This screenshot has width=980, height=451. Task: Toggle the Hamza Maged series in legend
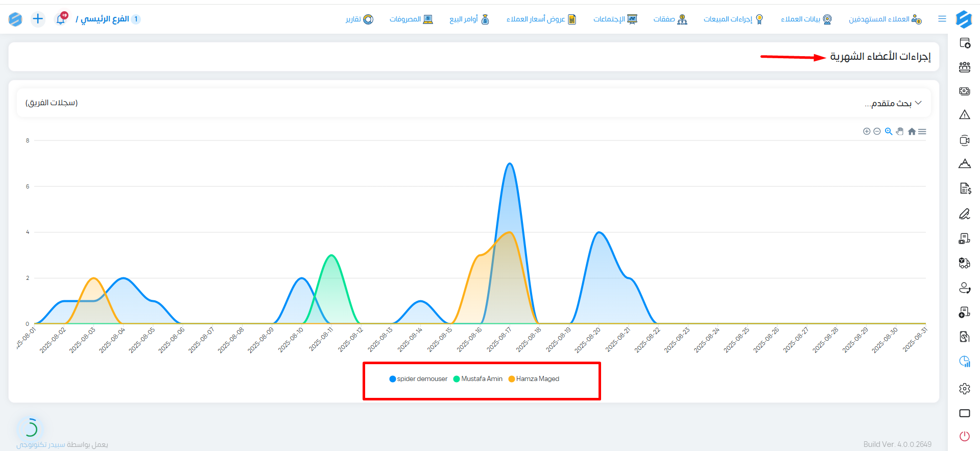coord(534,379)
